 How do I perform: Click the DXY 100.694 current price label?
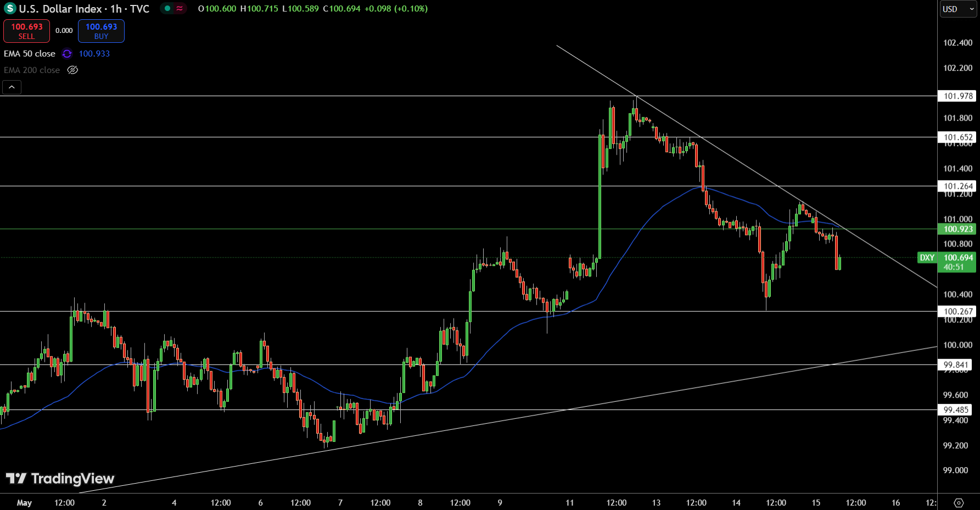(x=947, y=262)
